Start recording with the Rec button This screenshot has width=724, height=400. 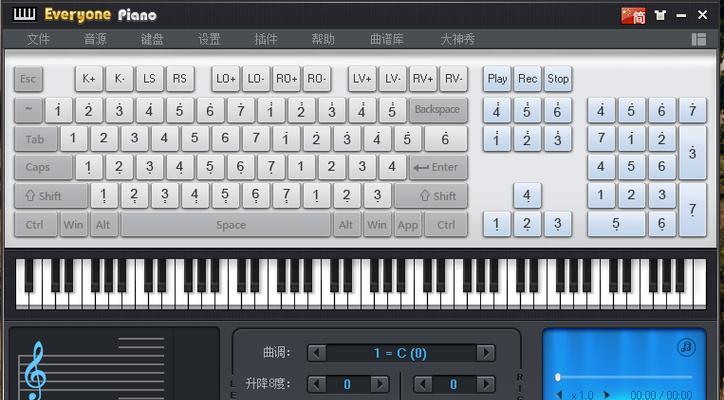click(x=527, y=79)
